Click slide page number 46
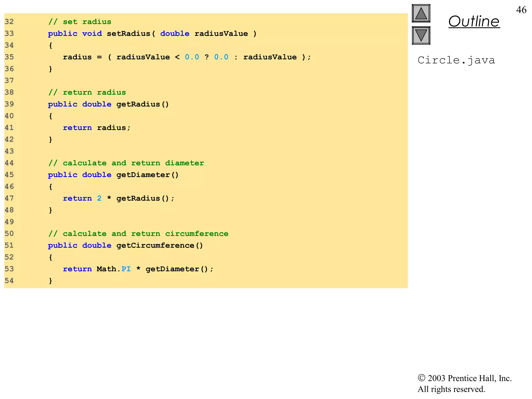 pyautogui.click(x=521, y=10)
